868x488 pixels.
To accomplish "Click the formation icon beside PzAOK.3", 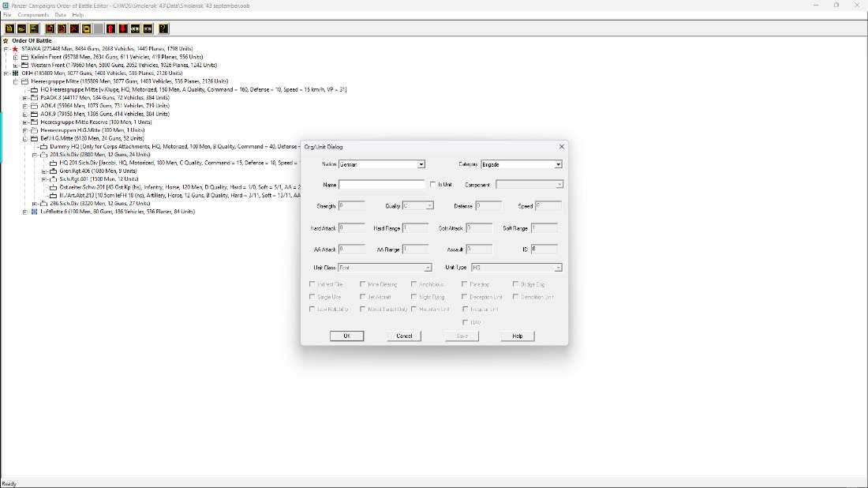I will click(x=34, y=97).
